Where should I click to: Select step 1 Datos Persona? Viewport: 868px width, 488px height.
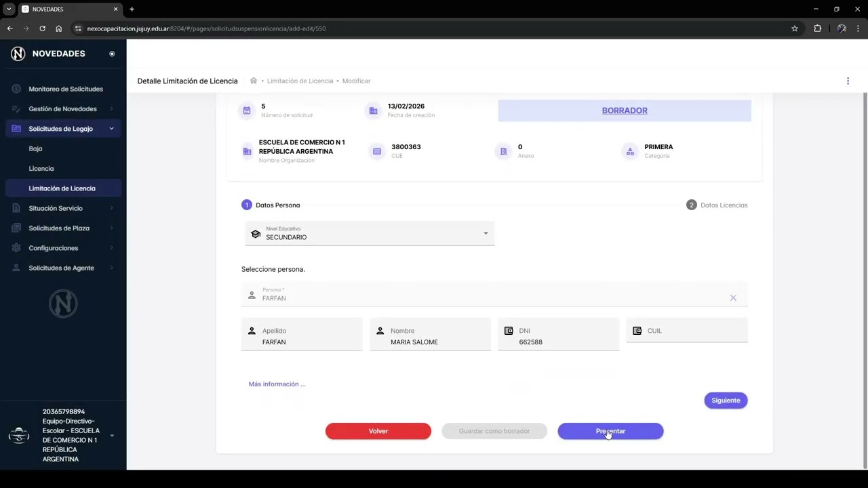pyautogui.click(x=271, y=205)
